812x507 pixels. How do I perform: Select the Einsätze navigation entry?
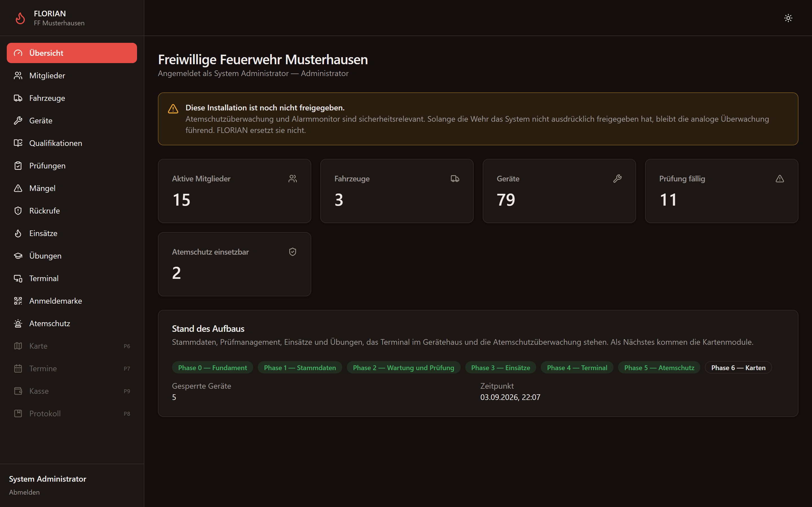72,233
